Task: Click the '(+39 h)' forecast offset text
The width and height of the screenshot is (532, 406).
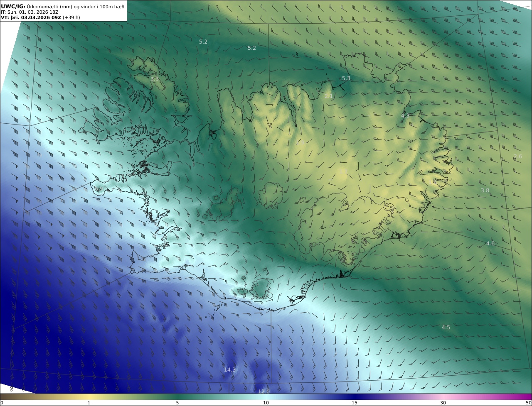Action: click(71, 18)
